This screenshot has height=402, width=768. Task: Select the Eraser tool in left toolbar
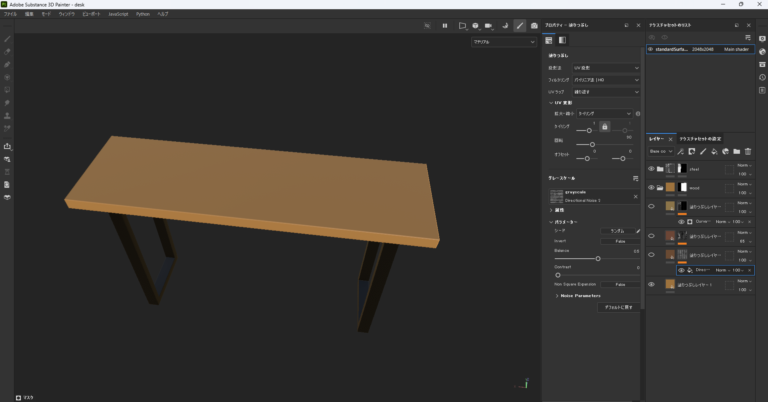tap(8, 51)
